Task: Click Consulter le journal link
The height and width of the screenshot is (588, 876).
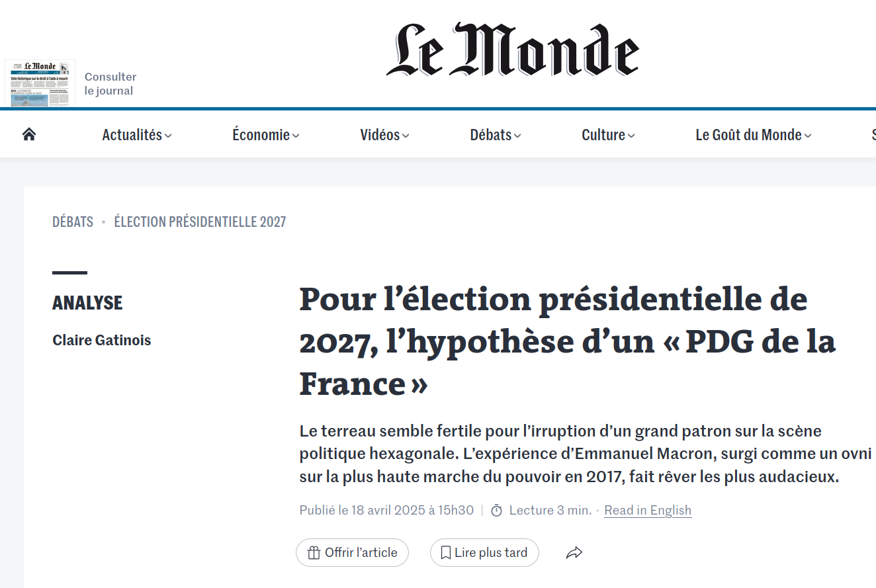Action: click(x=110, y=84)
